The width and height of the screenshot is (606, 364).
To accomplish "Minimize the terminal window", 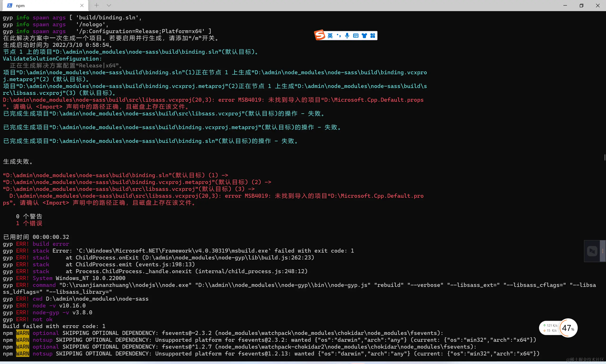I will pos(565,5).
